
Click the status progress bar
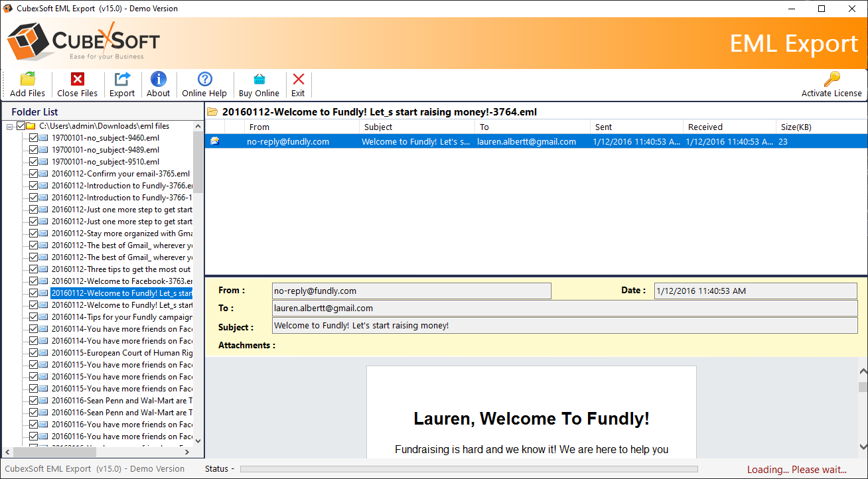click(469, 469)
